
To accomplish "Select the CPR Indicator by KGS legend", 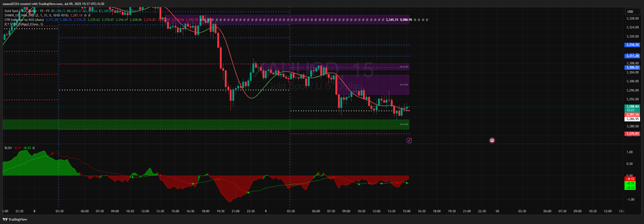I will pos(24,20).
